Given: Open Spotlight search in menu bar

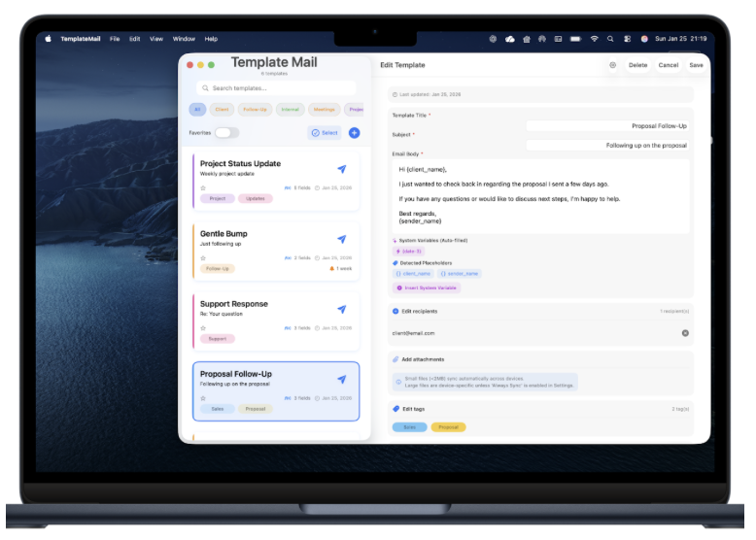Looking at the screenshot, I should coord(610,39).
